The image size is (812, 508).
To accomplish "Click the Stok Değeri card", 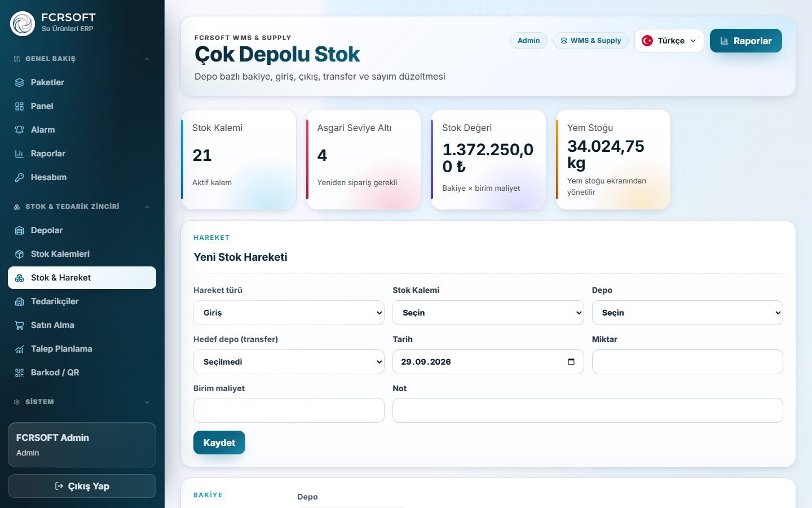I will pyautogui.click(x=488, y=160).
